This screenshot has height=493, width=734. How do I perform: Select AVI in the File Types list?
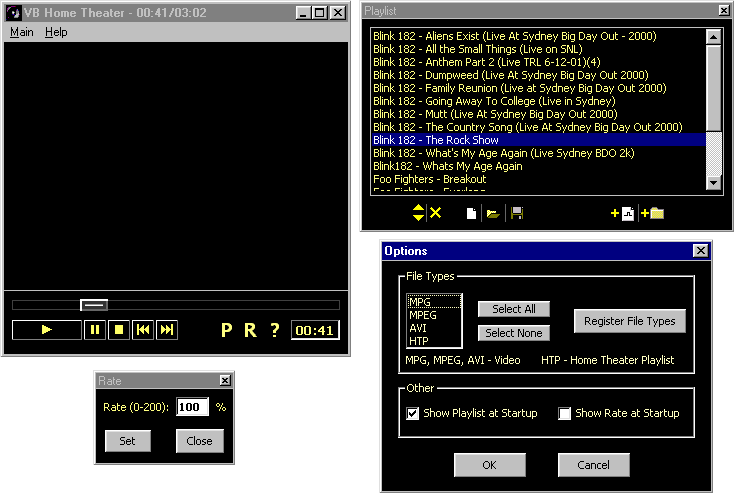coord(418,327)
